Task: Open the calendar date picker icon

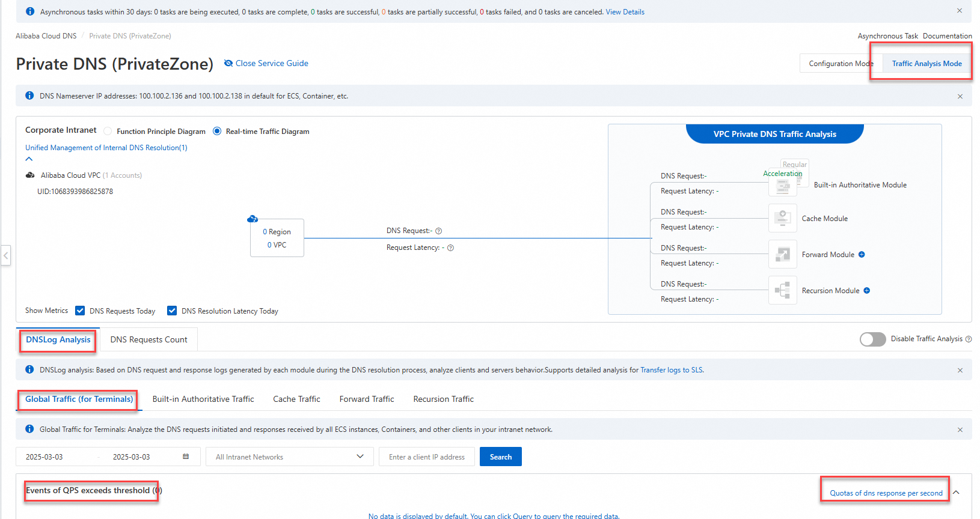Action: [186, 457]
